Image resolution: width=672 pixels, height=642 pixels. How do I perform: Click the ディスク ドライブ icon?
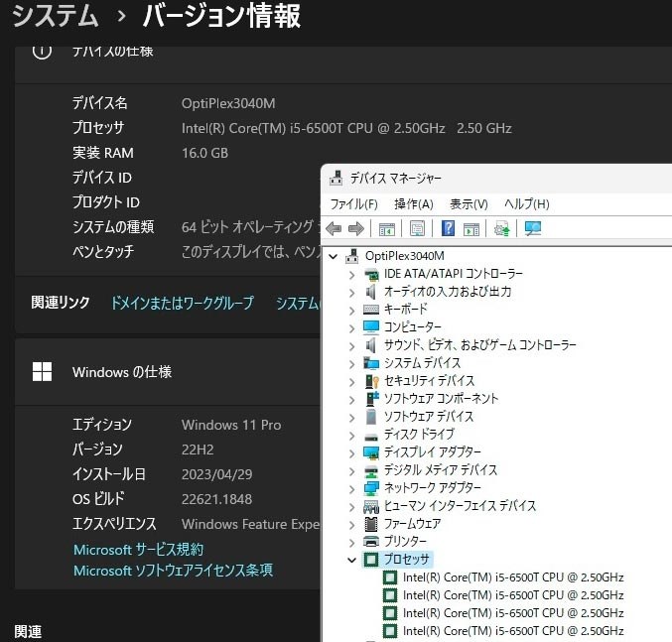[x=371, y=437]
